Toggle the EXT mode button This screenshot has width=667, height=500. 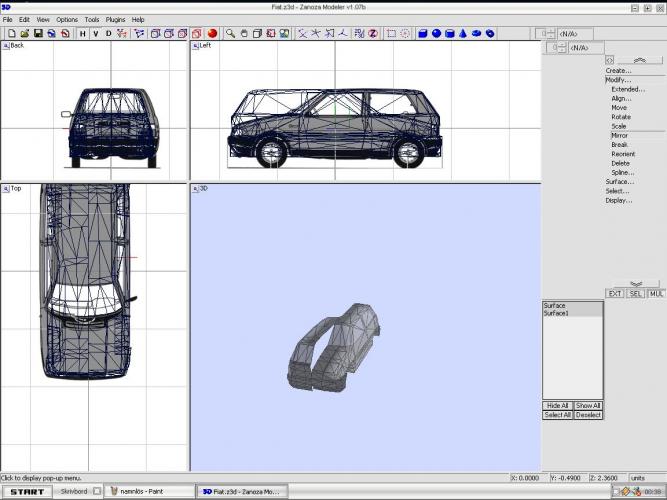point(615,294)
